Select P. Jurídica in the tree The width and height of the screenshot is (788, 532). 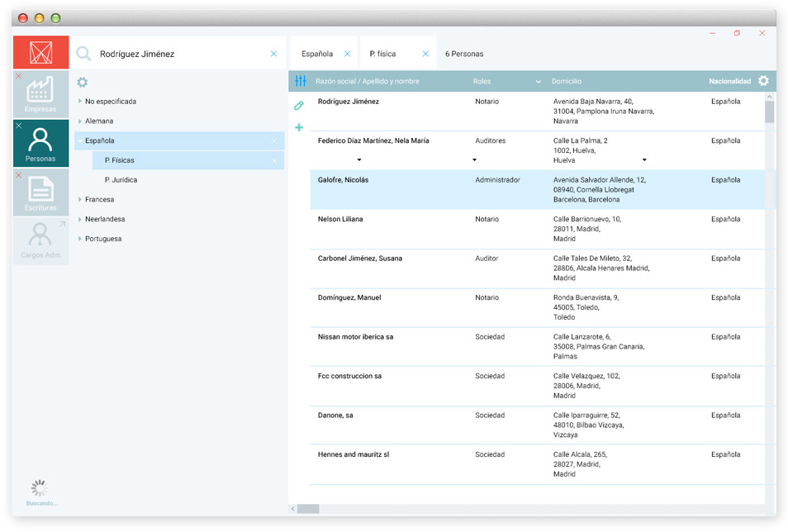point(121,180)
